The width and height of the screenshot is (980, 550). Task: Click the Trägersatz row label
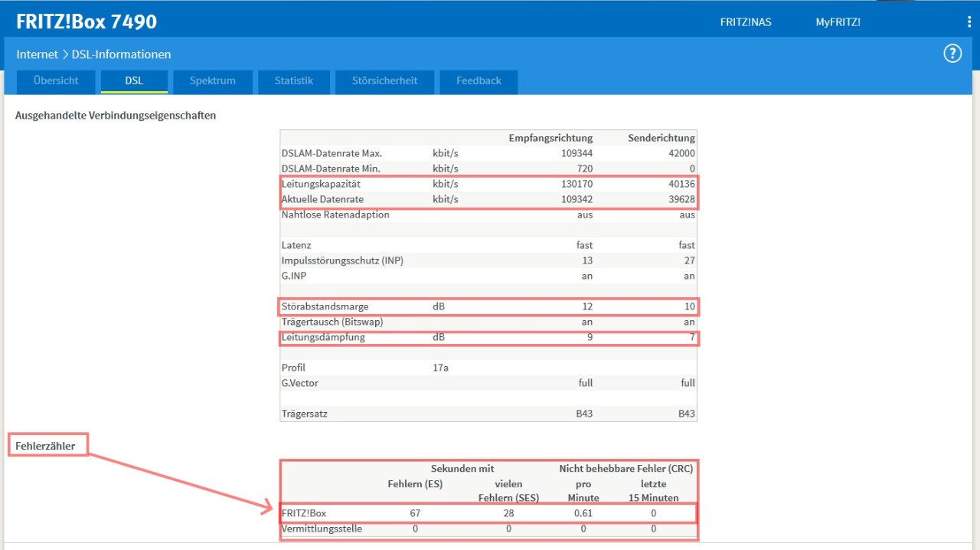point(305,414)
